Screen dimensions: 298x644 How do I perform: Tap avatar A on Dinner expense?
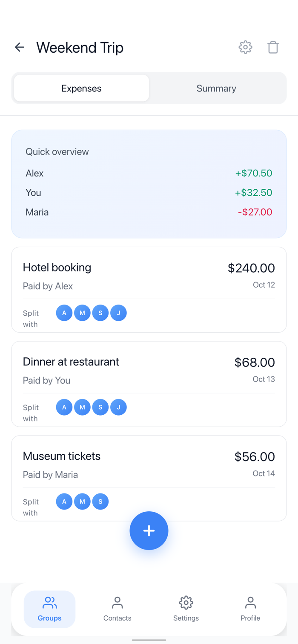(64, 407)
